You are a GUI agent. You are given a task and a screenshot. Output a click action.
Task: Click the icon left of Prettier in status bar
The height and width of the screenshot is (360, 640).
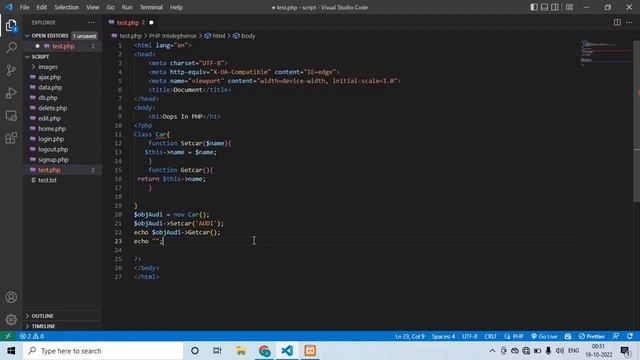point(568,336)
